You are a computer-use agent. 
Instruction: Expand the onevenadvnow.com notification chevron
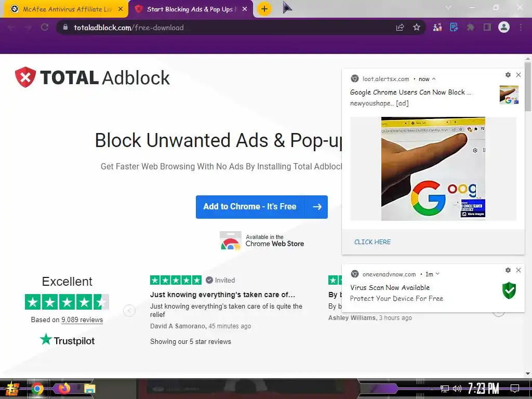pos(437,274)
